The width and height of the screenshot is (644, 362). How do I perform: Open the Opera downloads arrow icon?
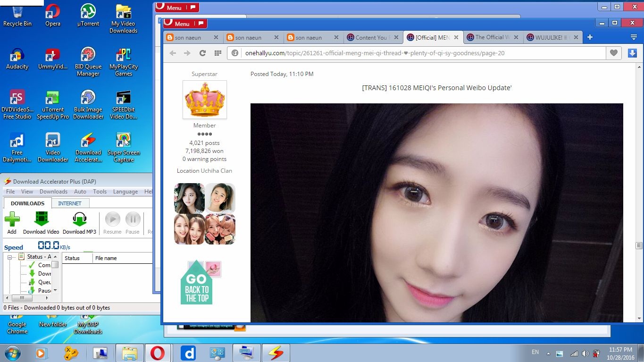pyautogui.click(x=633, y=53)
